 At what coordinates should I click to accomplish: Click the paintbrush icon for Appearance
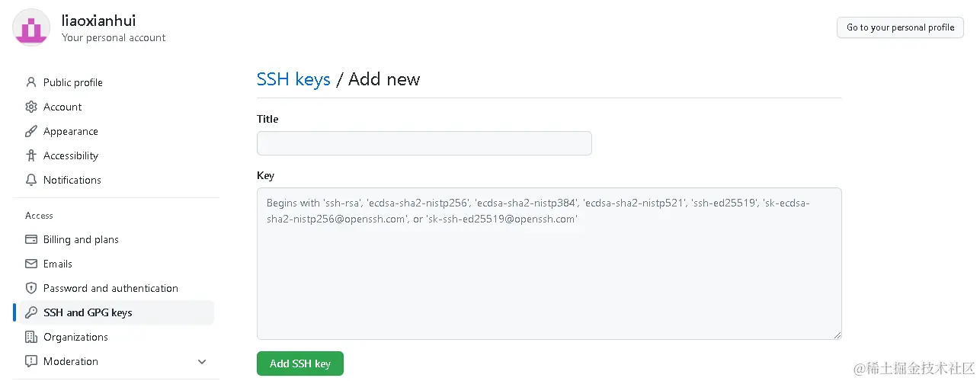click(31, 131)
